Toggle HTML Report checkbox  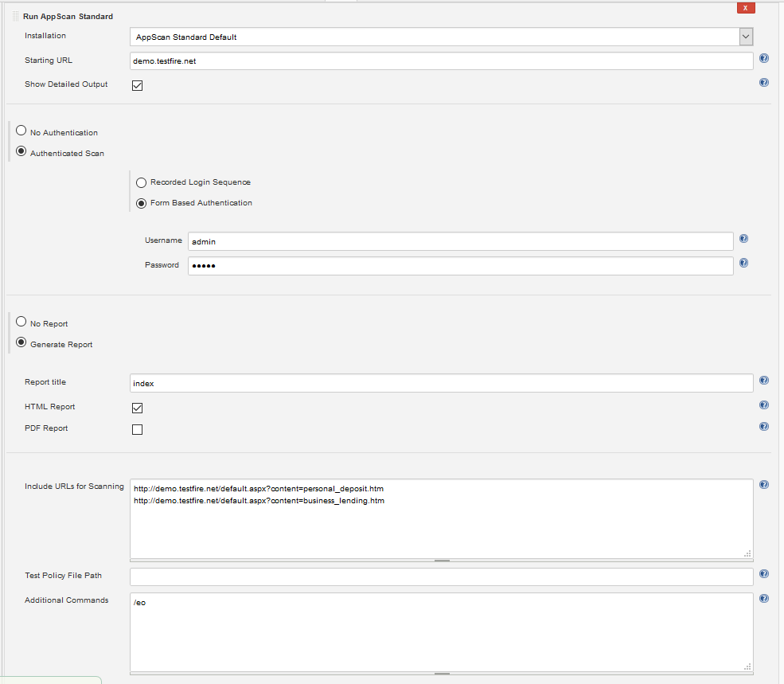(137, 408)
